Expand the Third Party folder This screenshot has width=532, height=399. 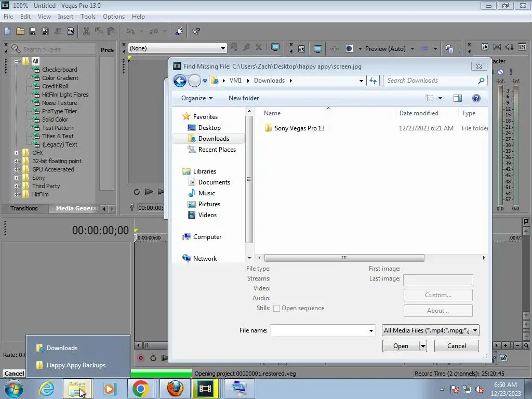pos(16,187)
